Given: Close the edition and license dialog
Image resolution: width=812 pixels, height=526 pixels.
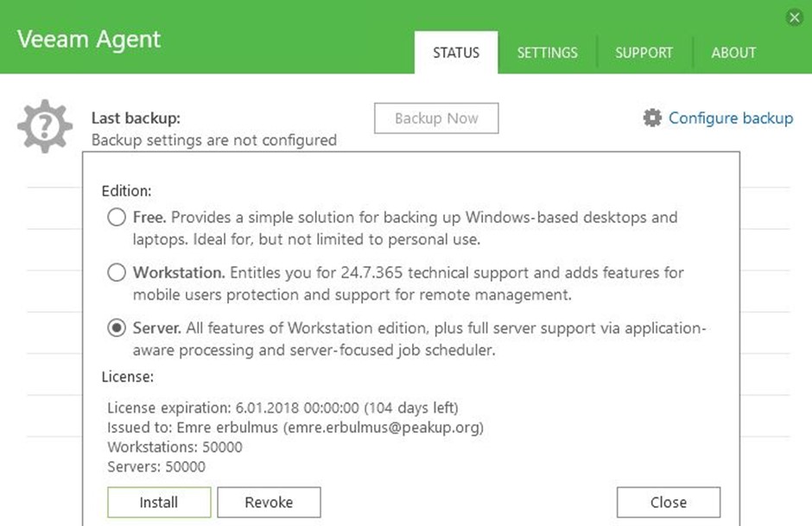Looking at the screenshot, I should point(669,502).
